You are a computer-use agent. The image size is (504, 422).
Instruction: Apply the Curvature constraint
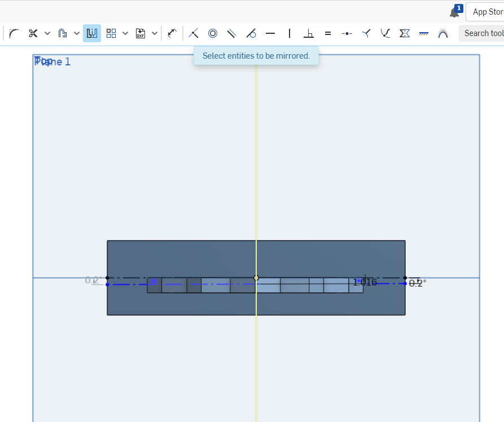click(443, 33)
